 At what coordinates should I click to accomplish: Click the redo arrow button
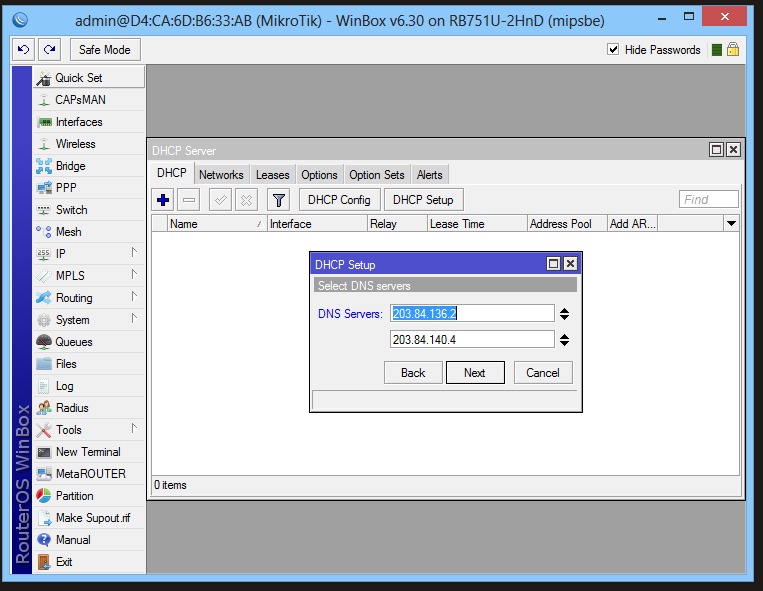tap(50, 50)
